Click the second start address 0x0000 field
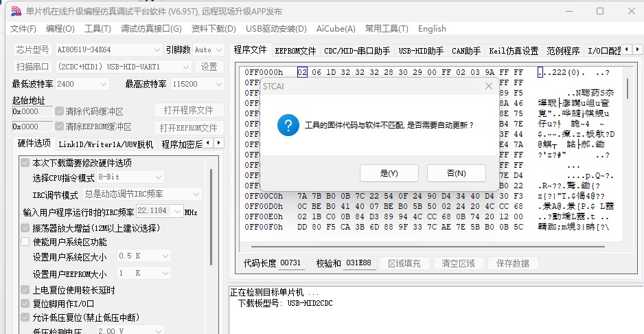The image size is (644, 334). pyautogui.click(x=32, y=126)
